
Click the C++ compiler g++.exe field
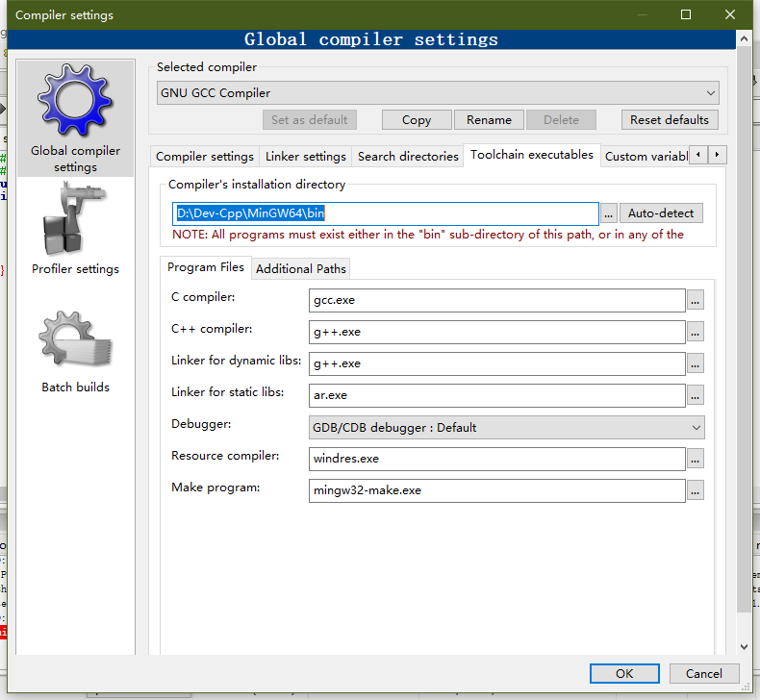496,333
